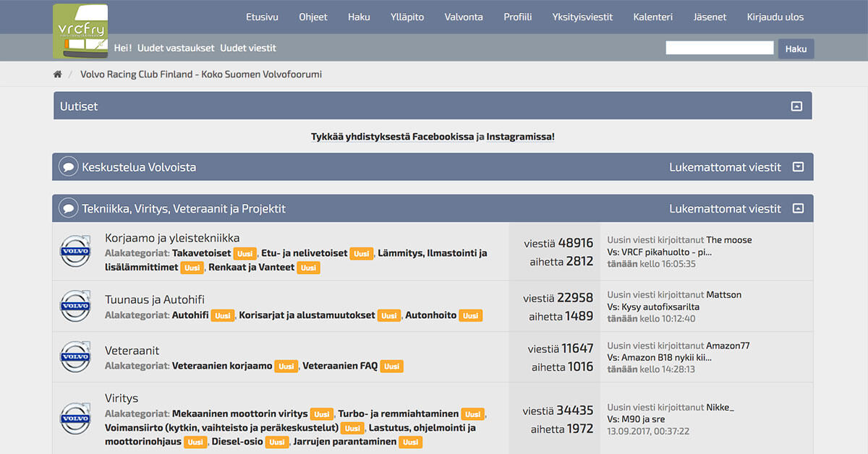This screenshot has height=454, width=868.
Task: Click Uusi badge next to Autohifi subforum
Action: [223, 316]
